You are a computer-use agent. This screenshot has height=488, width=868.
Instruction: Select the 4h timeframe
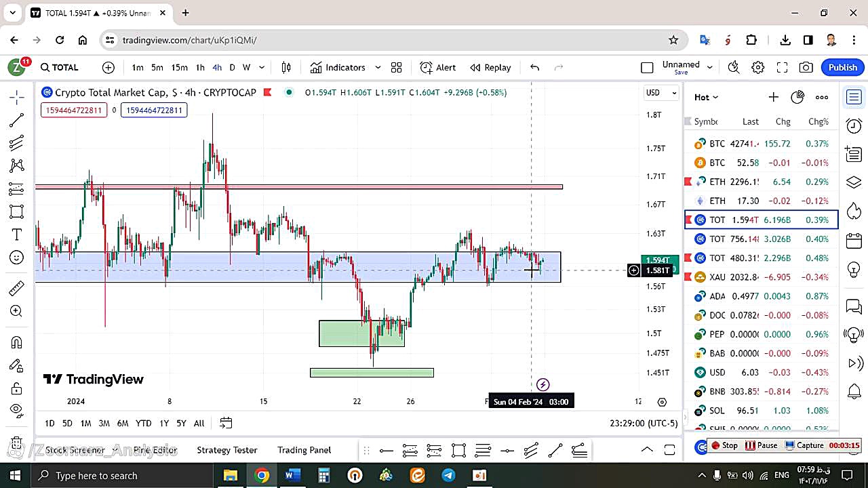(x=217, y=67)
